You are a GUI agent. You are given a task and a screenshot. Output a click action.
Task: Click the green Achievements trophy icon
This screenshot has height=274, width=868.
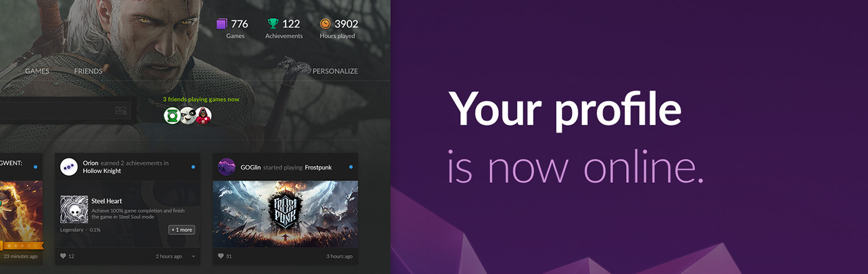click(273, 23)
